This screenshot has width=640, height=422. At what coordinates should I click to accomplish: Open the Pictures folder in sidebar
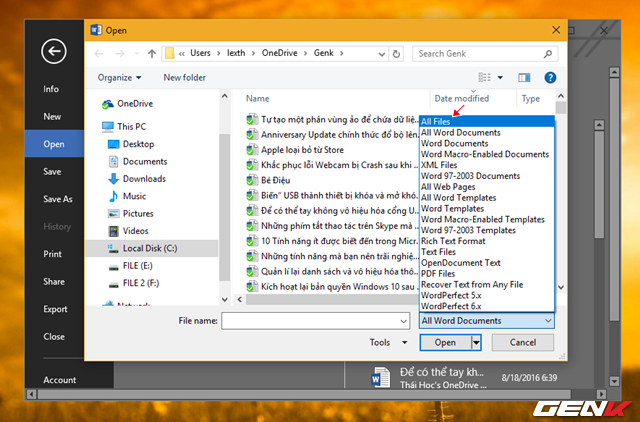coord(138,213)
